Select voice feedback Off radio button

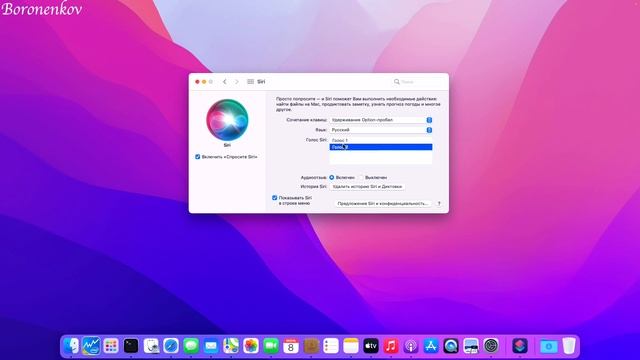(360, 178)
